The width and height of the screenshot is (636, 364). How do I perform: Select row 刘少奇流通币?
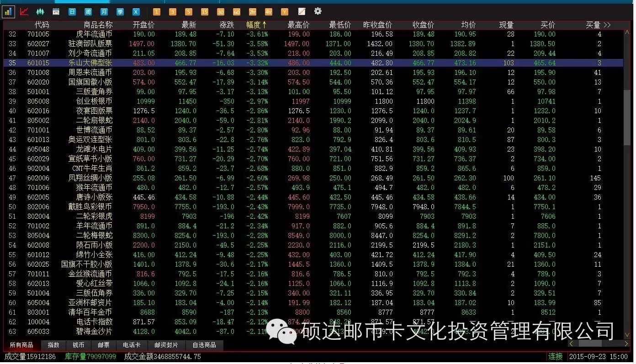[313, 53]
